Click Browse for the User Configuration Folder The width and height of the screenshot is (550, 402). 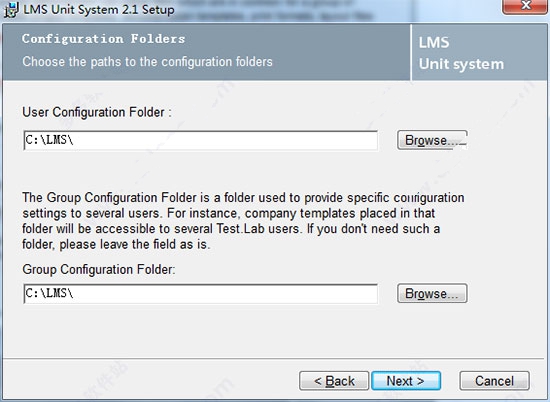click(432, 140)
